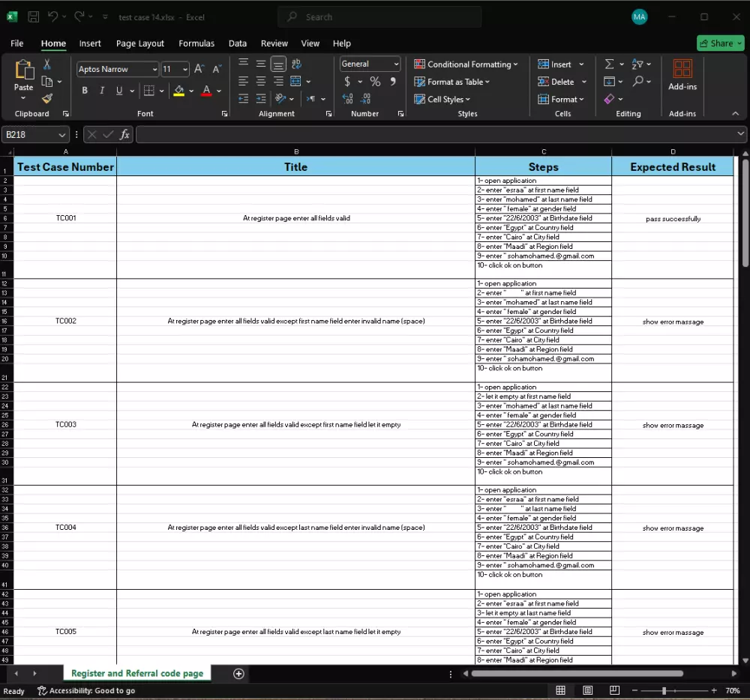The image size is (750, 700).
Task: Add a new sheet with plus icon
Action: pyautogui.click(x=238, y=674)
